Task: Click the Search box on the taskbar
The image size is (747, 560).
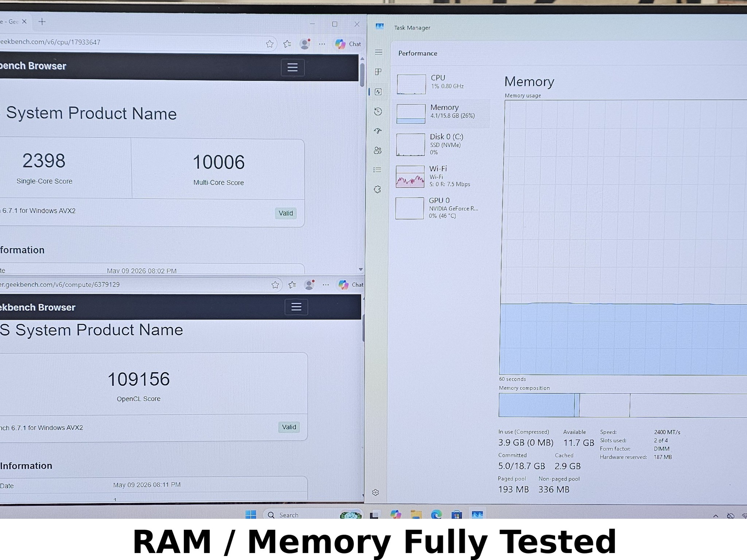Action: [312, 514]
